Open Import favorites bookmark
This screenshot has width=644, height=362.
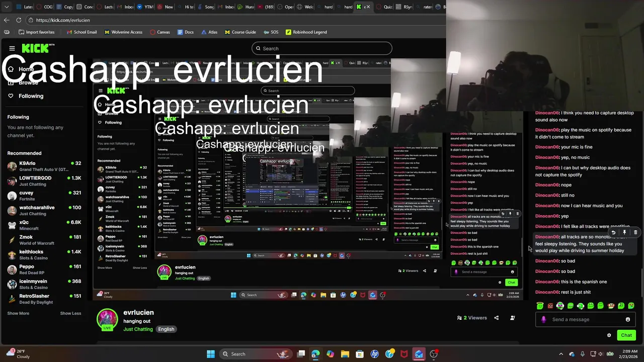[36, 32]
